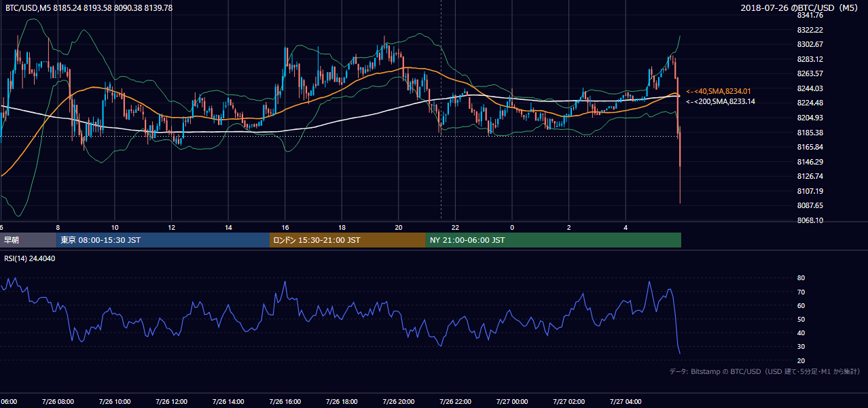Click RSI scale level 60
The height and width of the screenshot is (408, 868).
coord(801,305)
